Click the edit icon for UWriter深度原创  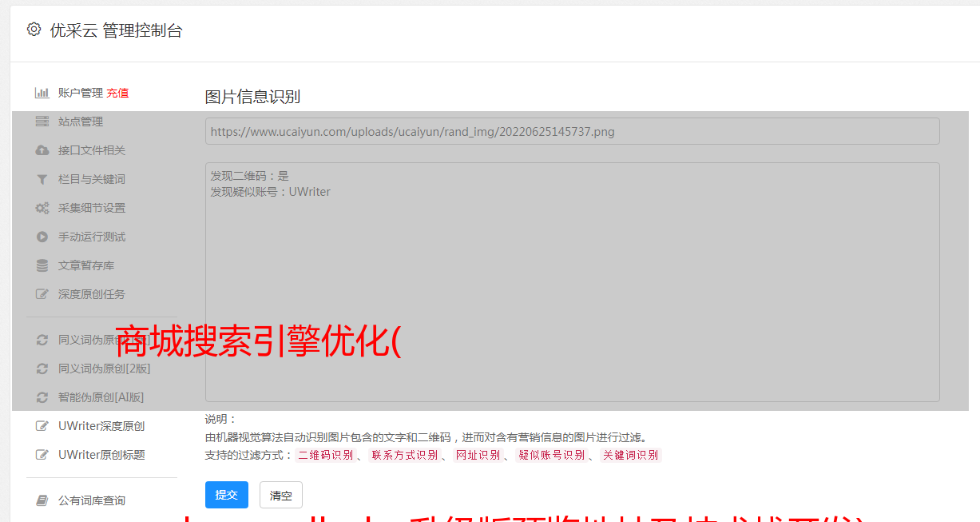[x=42, y=426]
